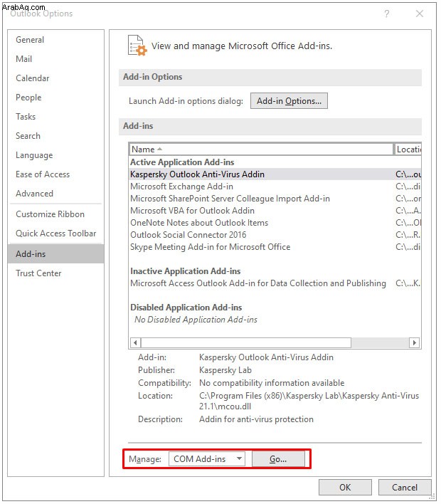
Task: Click the Location column header
Action: coord(408,149)
